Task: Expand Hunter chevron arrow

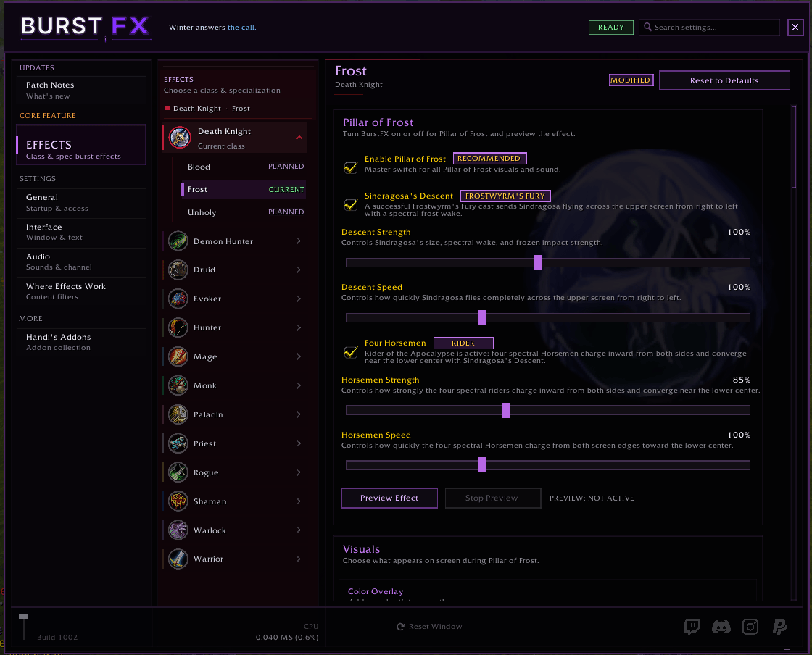Action: click(x=299, y=327)
